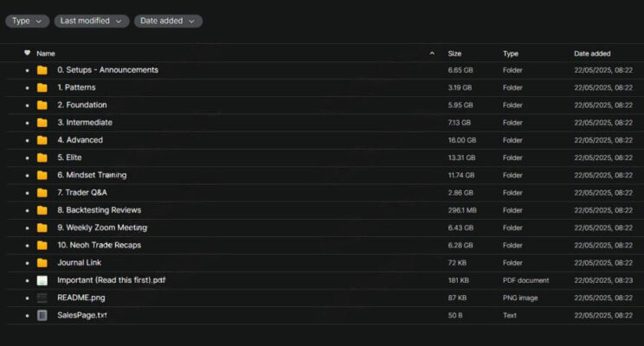Open the Type filter dropdown

pyautogui.click(x=27, y=21)
